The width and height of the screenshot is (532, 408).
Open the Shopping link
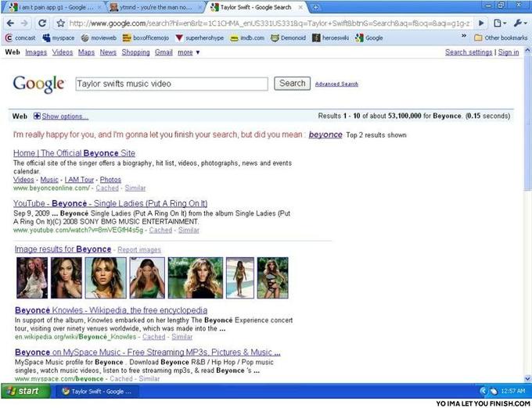135,52
